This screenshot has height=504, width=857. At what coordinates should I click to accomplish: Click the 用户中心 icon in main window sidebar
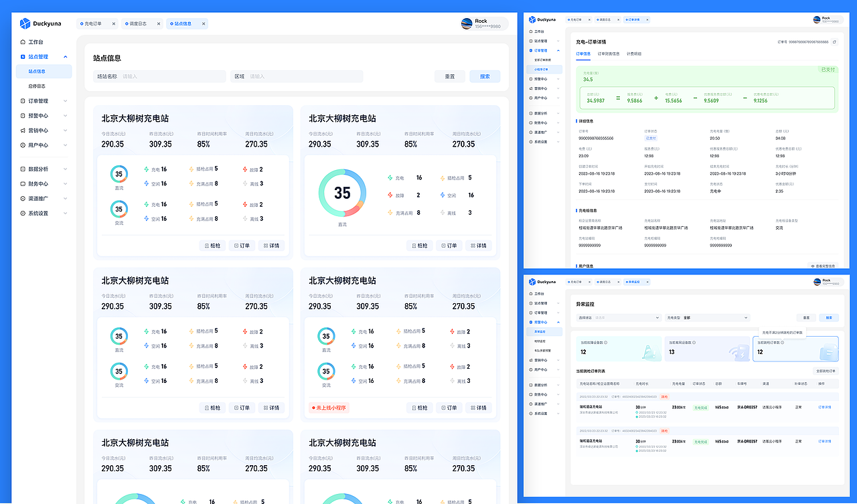coord(23,145)
